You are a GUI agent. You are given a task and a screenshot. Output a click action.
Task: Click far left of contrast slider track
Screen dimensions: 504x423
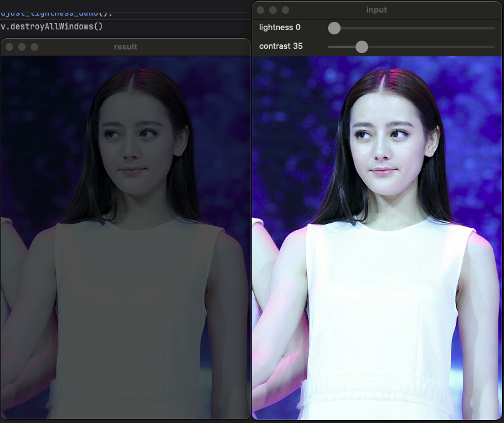tap(330, 46)
